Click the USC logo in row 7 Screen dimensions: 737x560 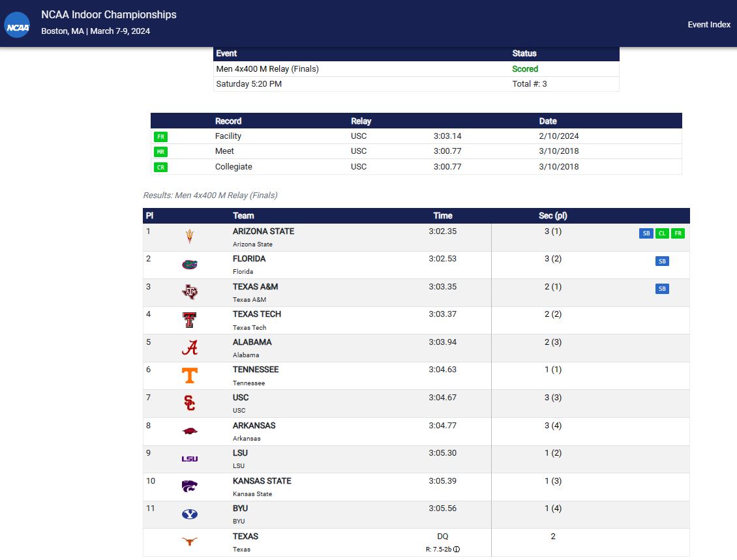190,403
